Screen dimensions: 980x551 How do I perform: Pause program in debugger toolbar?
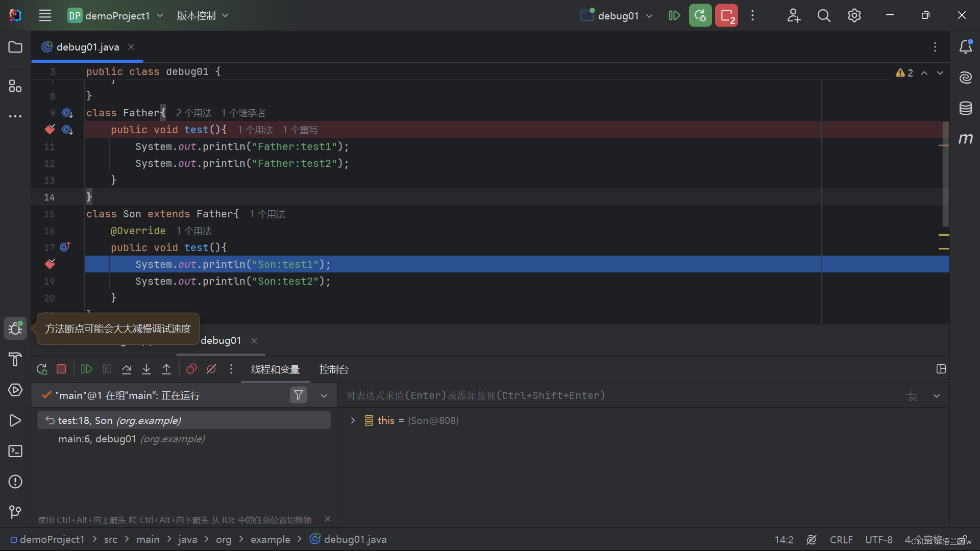[107, 369]
